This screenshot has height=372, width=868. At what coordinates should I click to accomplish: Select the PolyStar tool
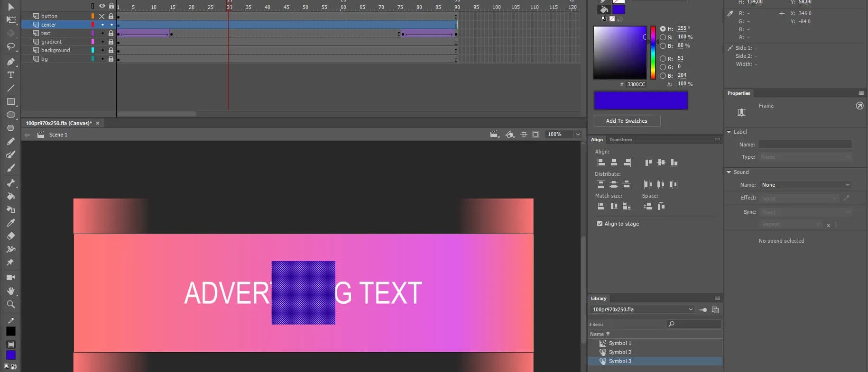(x=11, y=128)
